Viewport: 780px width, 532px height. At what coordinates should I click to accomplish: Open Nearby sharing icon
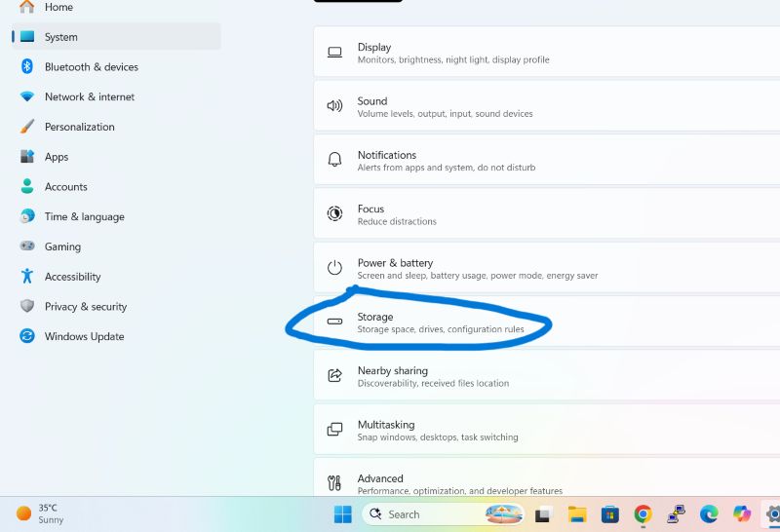point(334,375)
